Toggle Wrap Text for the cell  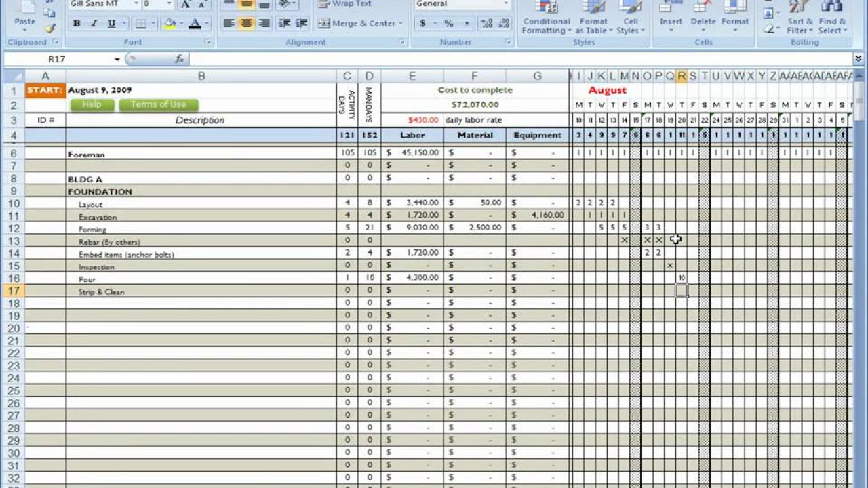pos(345,4)
